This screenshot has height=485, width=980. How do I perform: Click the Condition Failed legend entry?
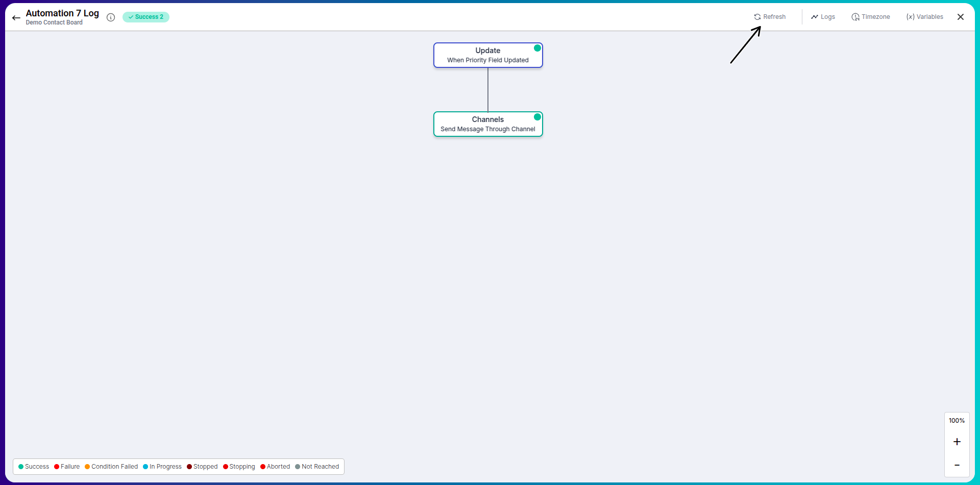click(111, 467)
